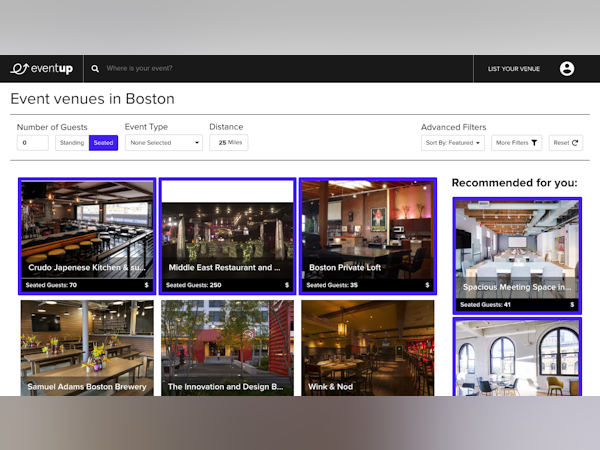600x450 pixels.
Task: Select the Standing guests toggle
Action: click(x=72, y=143)
